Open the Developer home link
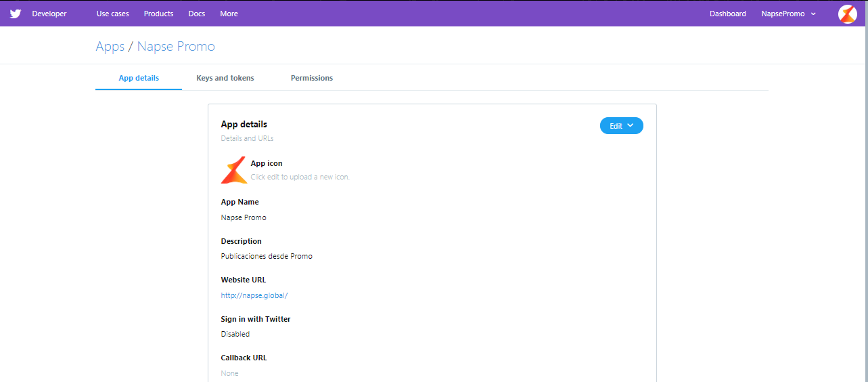The height and width of the screenshot is (382, 868). click(49, 14)
